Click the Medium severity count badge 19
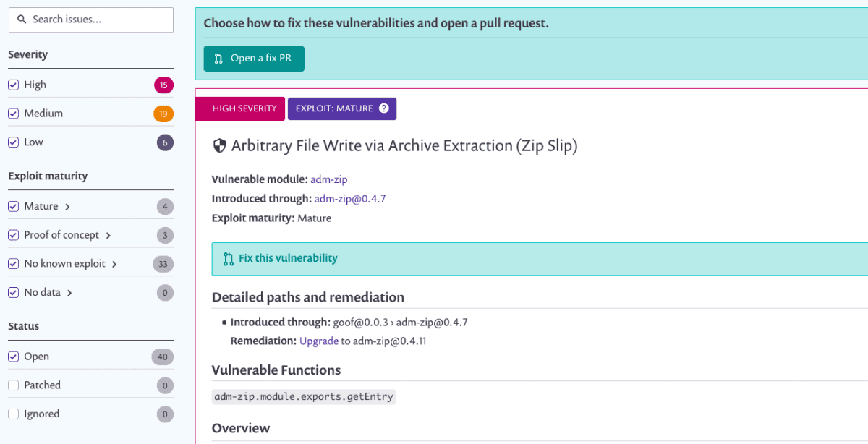 pyautogui.click(x=163, y=114)
